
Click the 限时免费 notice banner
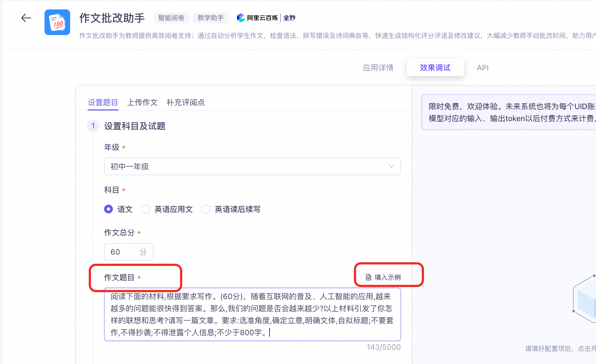[509, 112]
